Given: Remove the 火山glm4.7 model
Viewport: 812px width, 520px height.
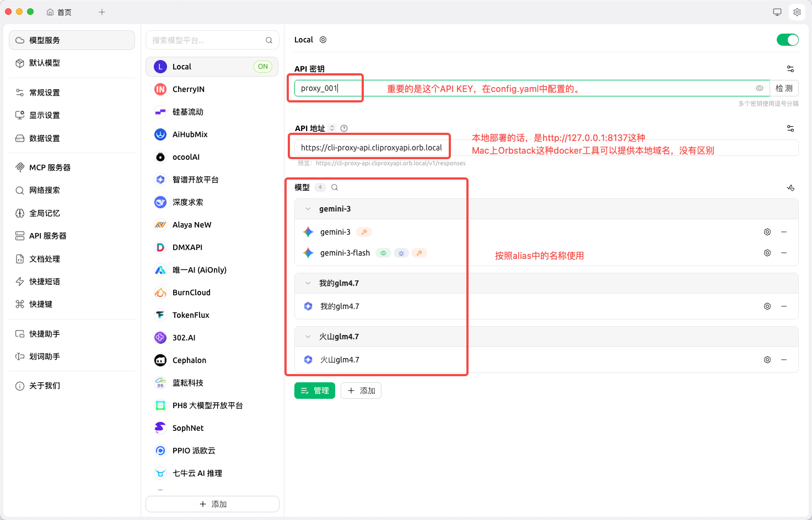Looking at the screenshot, I should [784, 360].
